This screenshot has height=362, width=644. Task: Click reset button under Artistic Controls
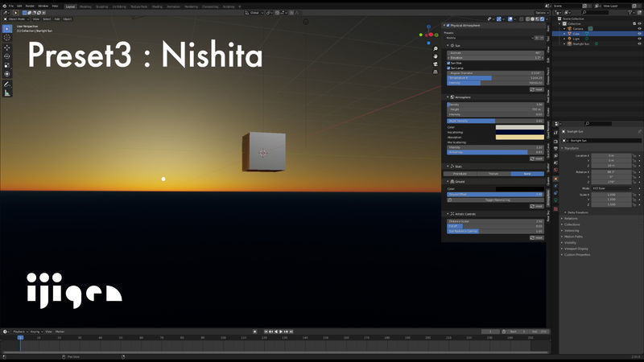click(x=536, y=237)
